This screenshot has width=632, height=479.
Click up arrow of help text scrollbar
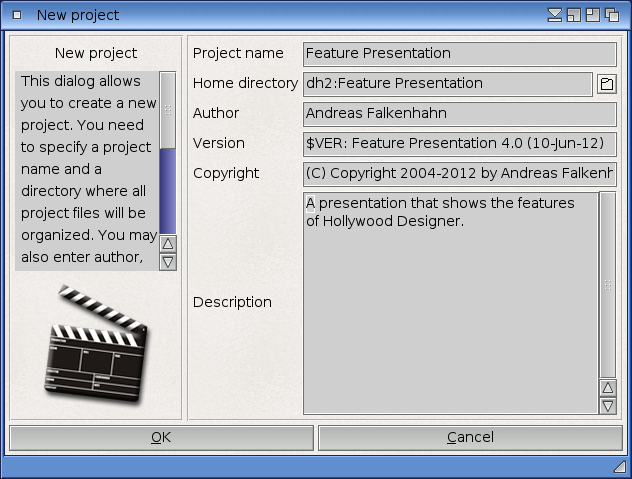[x=168, y=243]
